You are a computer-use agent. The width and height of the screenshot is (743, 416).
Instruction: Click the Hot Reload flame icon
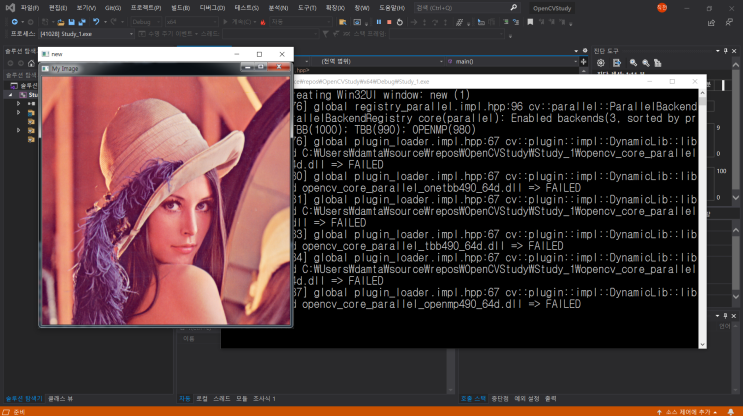coord(263,22)
